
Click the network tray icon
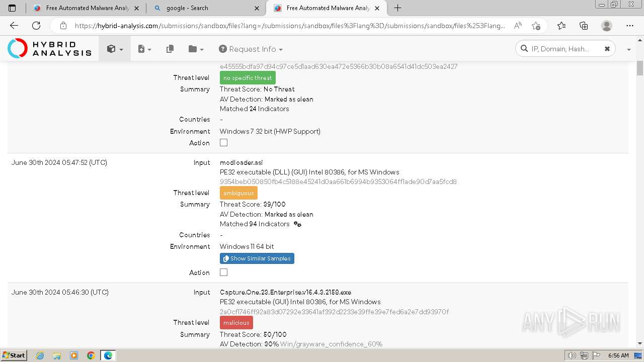(584, 355)
